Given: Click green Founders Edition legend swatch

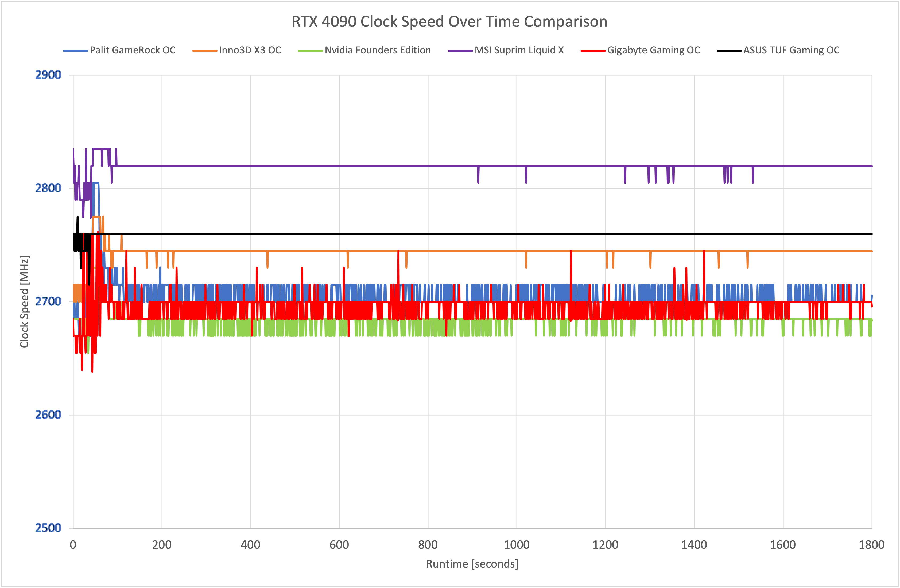Looking at the screenshot, I should pos(310,51).
